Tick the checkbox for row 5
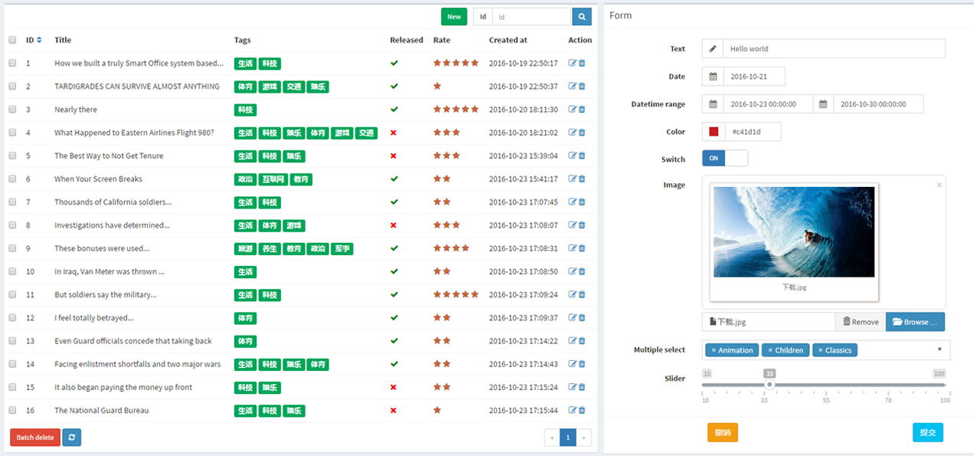The width and height of the screenshot is (980, 456). pos(12,156)
